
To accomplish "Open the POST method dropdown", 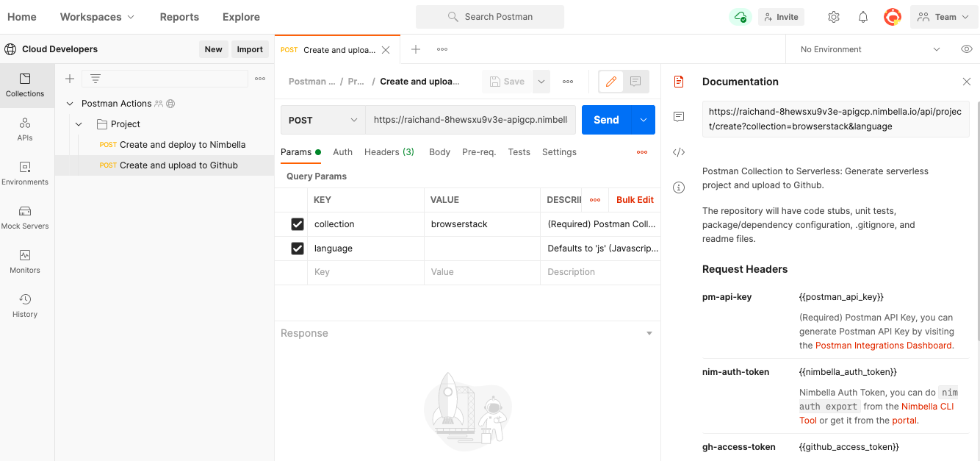I will (x=323, y=120).
